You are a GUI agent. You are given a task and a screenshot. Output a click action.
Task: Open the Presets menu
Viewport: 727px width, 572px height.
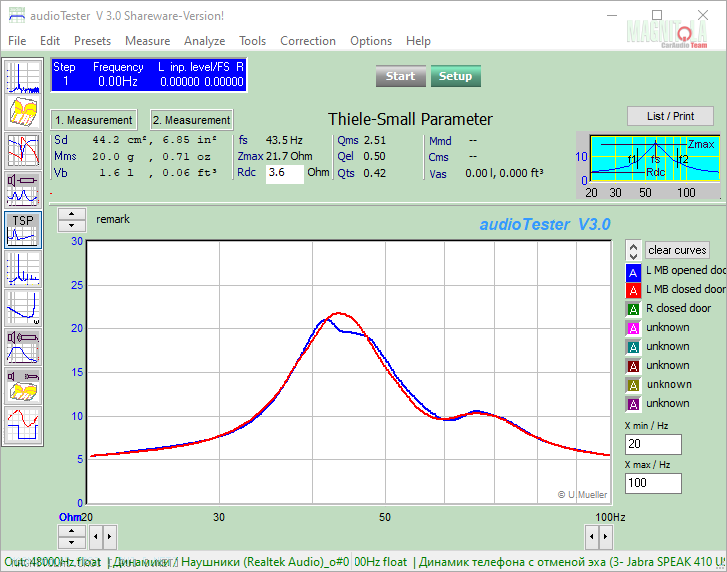pos(92,41)
